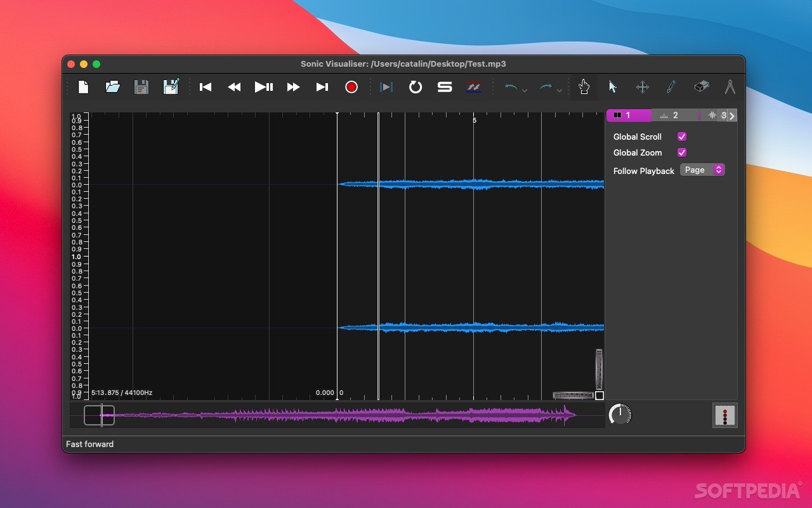This screenshot has width=812, height=508.
Task: Click the "5:13.875 / 44100Hz" duration text
Action: pyautogui.click(x=122, y=393)
